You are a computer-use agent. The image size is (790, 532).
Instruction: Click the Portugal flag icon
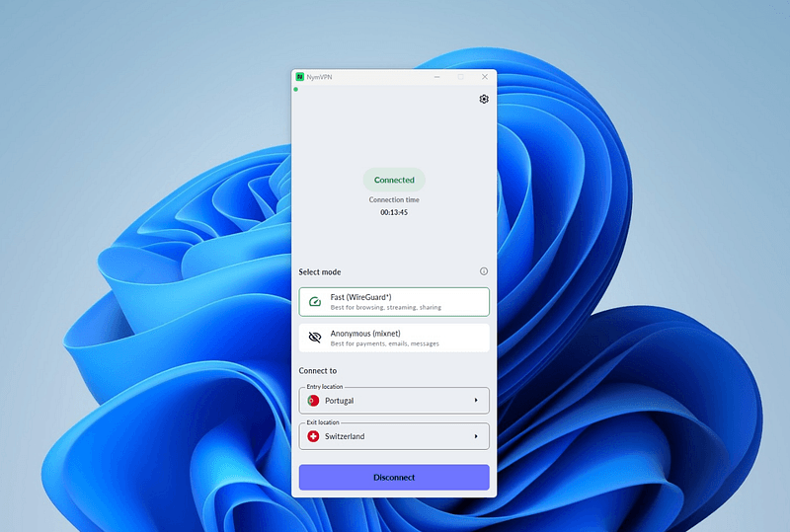[x=313, y=401]
